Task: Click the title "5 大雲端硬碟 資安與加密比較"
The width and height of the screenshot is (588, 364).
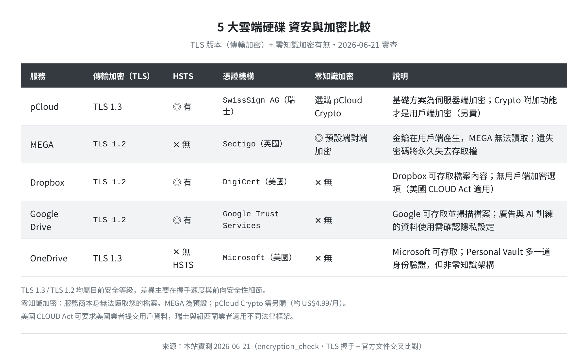Action: click(x=294, y=27)
